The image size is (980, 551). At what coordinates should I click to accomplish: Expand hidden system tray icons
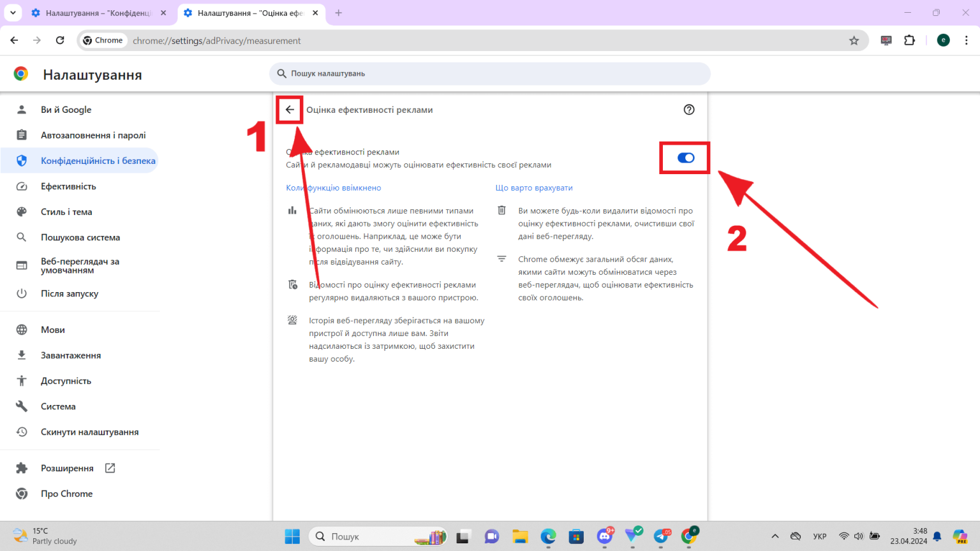click(x=775, y=536)
